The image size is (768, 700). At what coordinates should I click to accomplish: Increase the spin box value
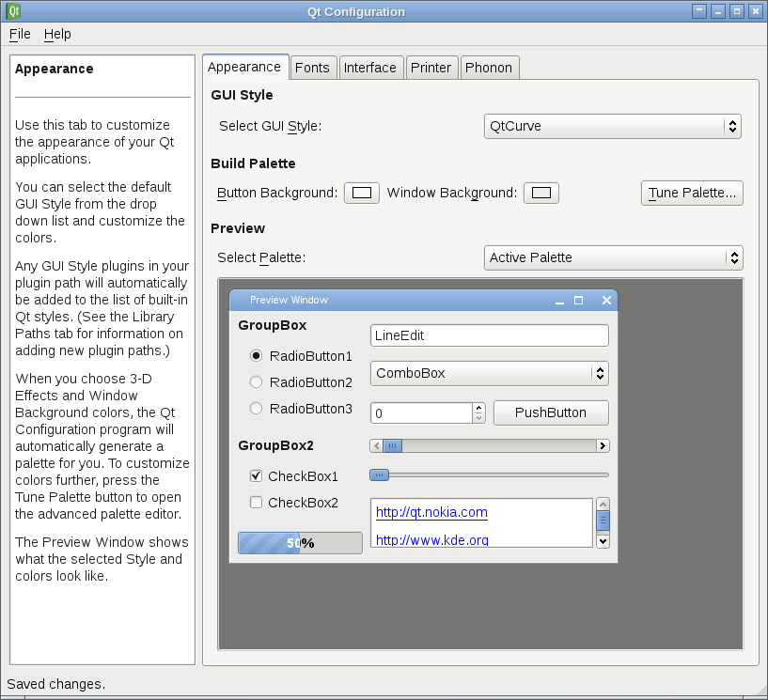click(479, 408)
